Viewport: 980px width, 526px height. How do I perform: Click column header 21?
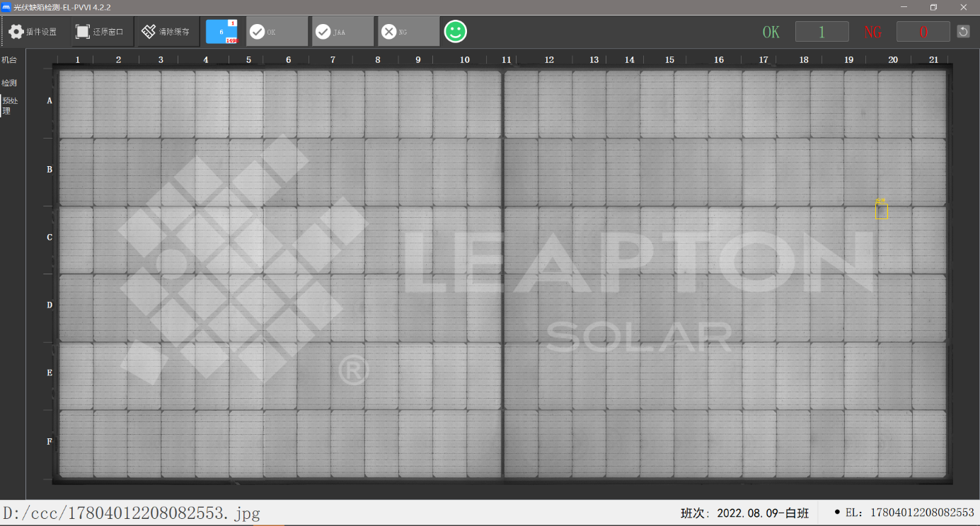(x=933, y=60)
